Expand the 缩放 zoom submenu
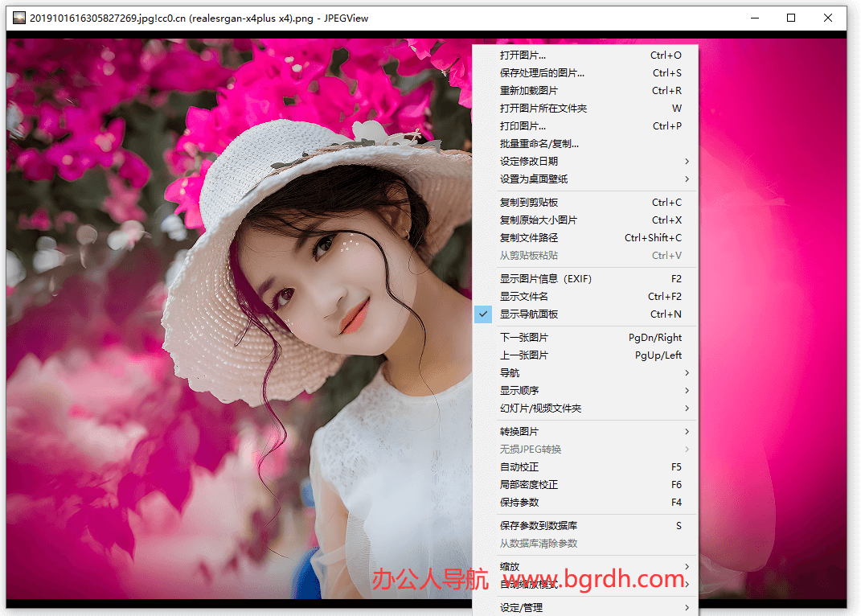The height and width of the screenshot is (616, 861). pyautogui.click(x=510, y=567)
